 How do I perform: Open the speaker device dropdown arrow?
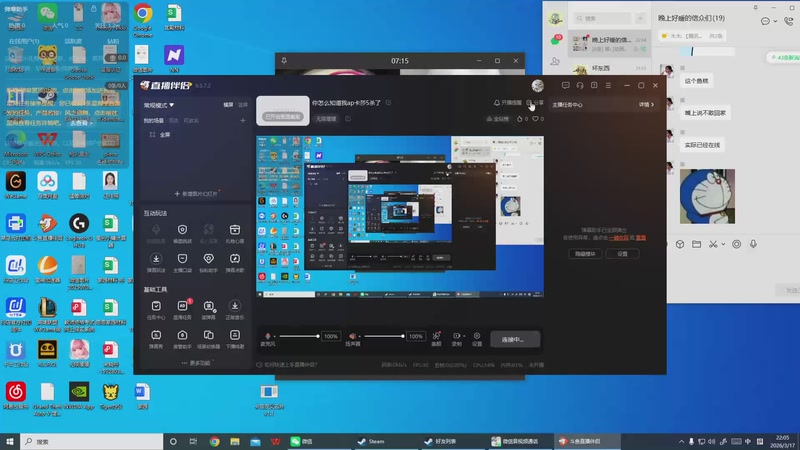[x=360, y=336]
